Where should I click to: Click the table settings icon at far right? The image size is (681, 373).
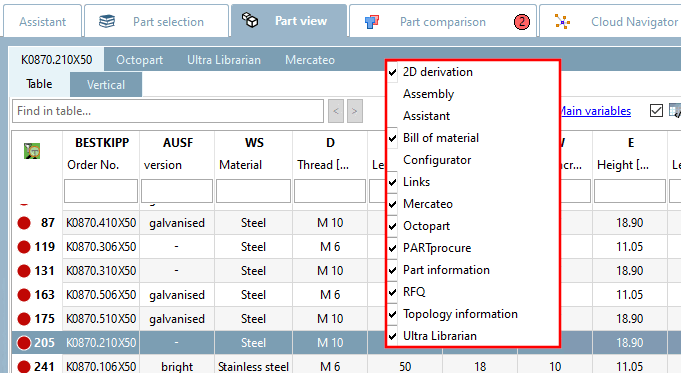675,111
